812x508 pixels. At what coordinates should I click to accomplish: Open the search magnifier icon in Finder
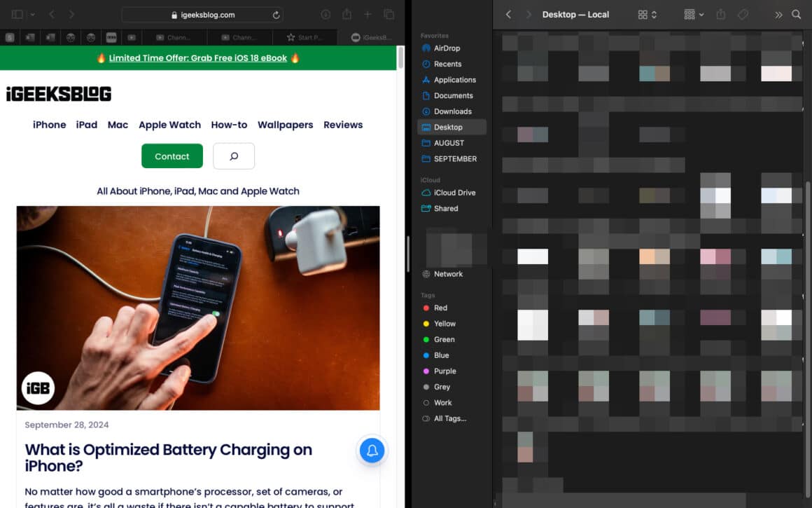pos(797,14)
